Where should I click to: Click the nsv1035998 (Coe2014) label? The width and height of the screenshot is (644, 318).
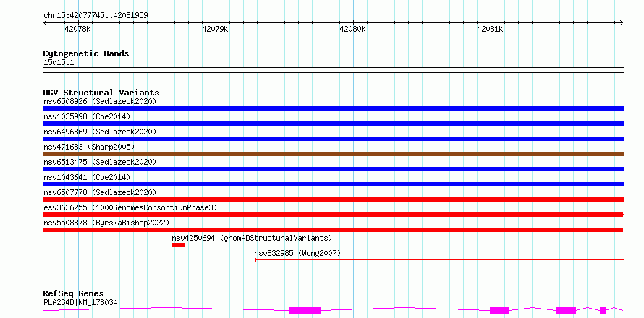tap(87, 116)
